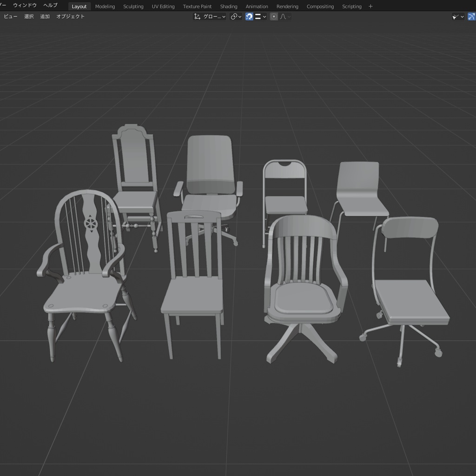
Task: Switch to the UV Editing workspace tab
Action: click(x=163, y=7)
